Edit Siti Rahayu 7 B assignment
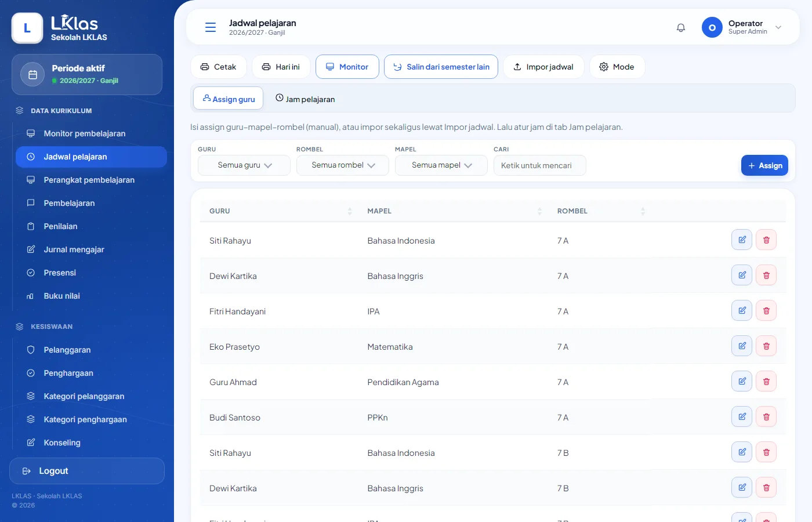Screen dimensions: 812x522 [742, 452]
